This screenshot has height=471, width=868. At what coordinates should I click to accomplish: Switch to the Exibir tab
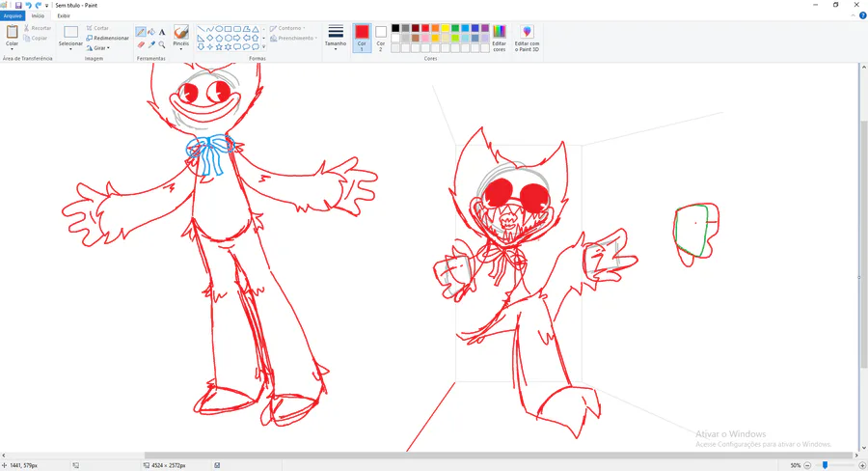(64, 15)
